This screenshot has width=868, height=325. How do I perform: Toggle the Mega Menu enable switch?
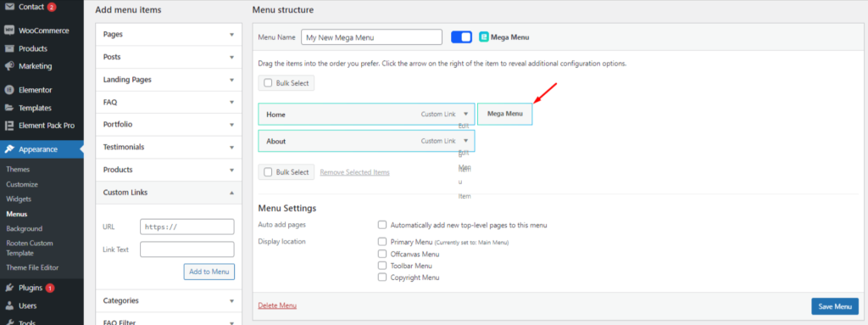coord(461,37)
